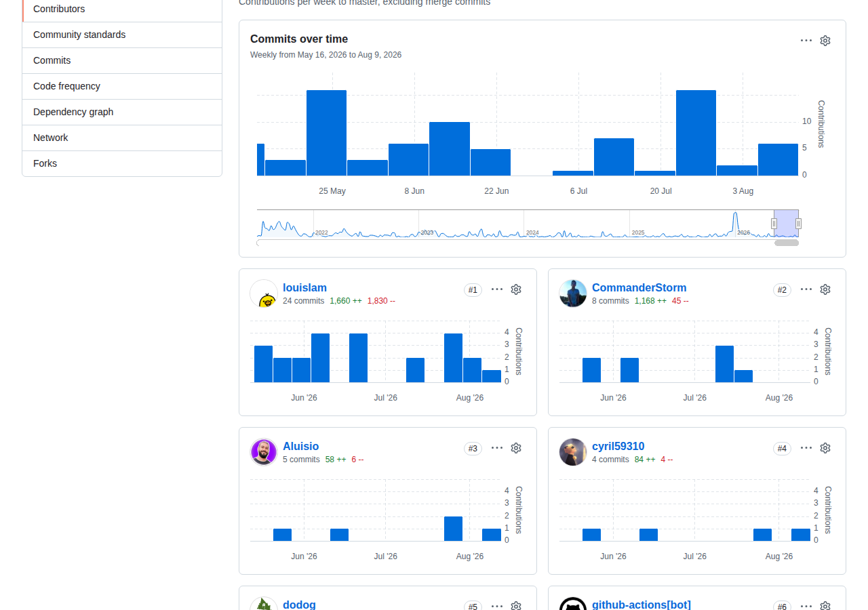View louislam's avatar image
This screenshot has width=868, height=610.
coord(264,293)
